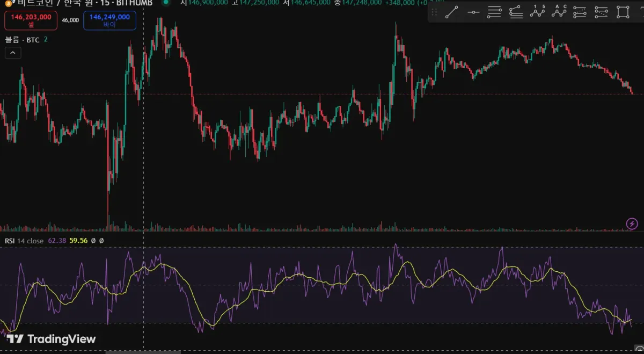This screenshot has height=354, width=644.
Task: Click the purple RSI value 62.38
Action: (57, 241)
